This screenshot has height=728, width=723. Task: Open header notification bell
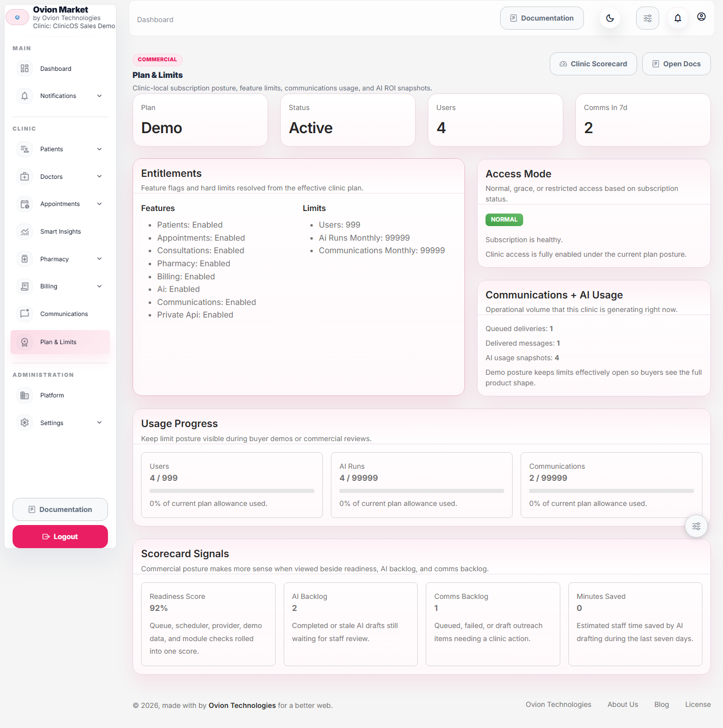(678, 18)
